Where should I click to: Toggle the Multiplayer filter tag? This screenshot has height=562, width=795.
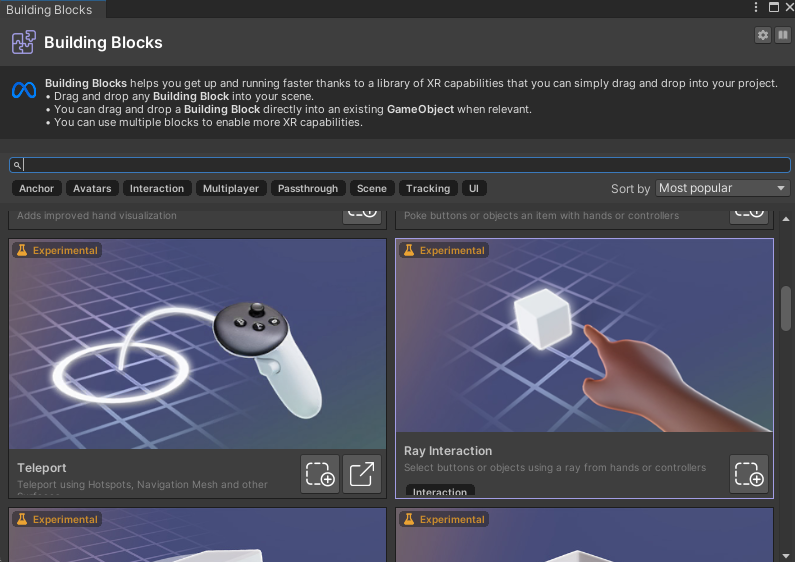tap(230, 188)
